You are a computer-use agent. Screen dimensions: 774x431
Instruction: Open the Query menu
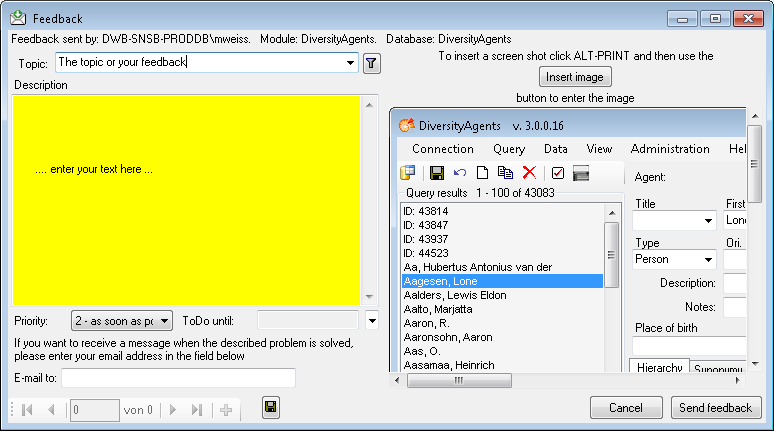[x=509, y=149]
